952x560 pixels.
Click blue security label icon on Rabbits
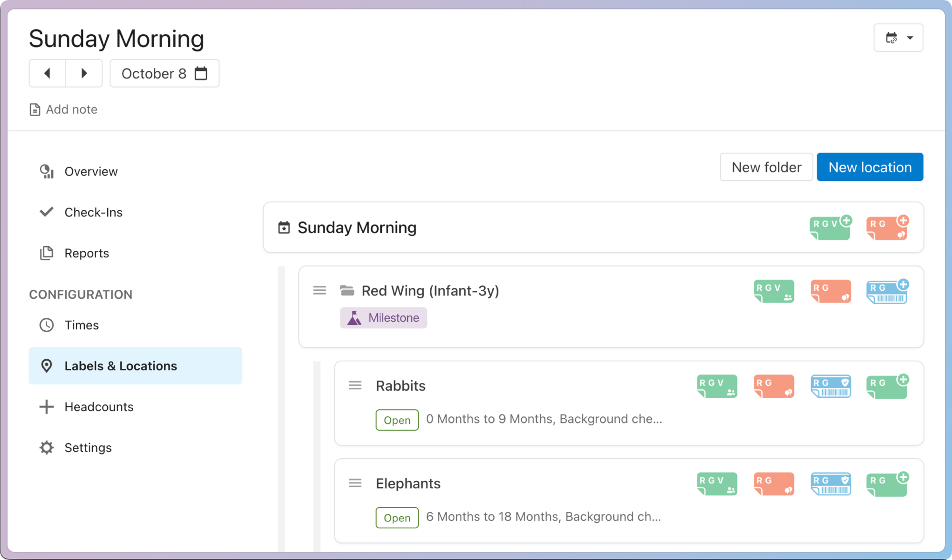tap(831, 386)
